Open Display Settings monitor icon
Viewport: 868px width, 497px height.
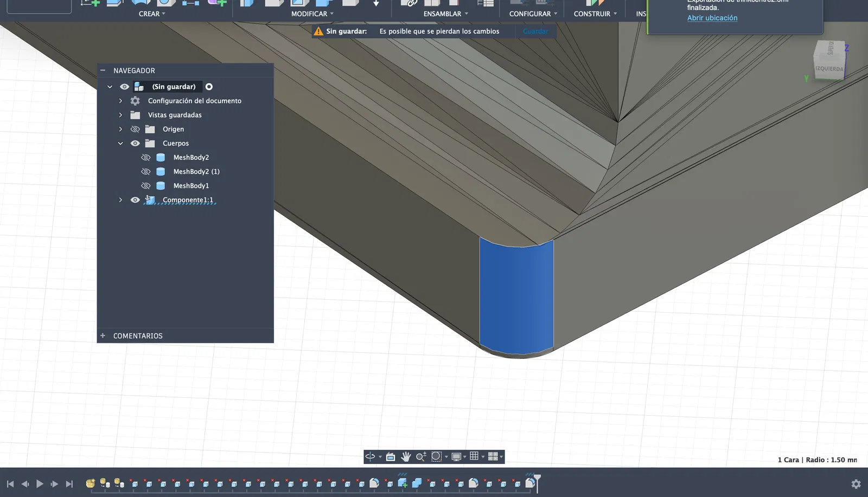pos(456,457)
